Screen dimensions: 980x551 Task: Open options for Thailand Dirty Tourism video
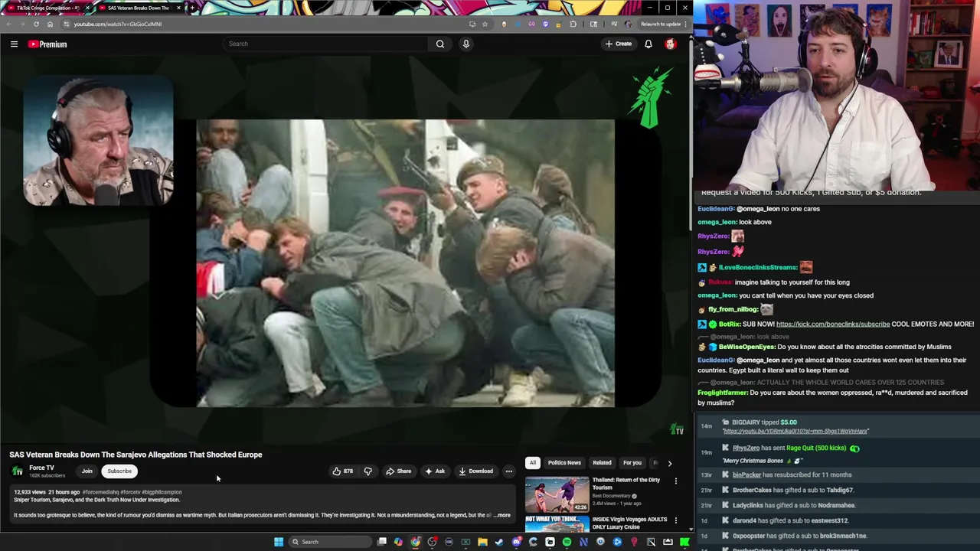pyautogui.click(x=675, y=481)
